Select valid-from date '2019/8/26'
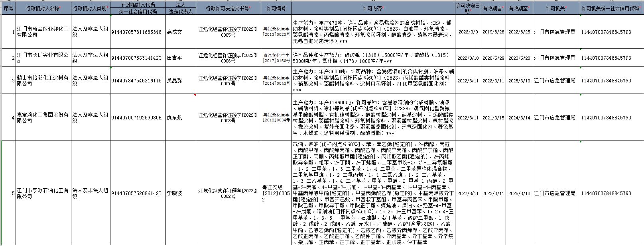This screenshot has width=644, height=246. 493,32
